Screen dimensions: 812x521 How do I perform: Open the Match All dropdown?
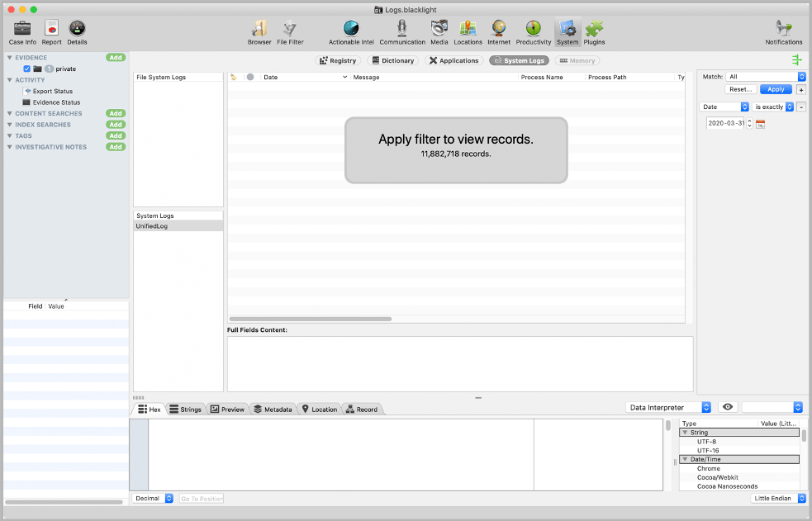[x=766, y=77]
